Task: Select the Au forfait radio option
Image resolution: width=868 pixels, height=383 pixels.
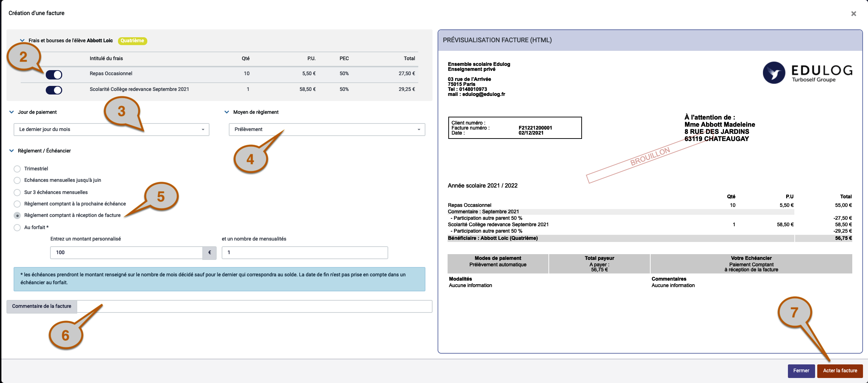Action: click(17, 227)
